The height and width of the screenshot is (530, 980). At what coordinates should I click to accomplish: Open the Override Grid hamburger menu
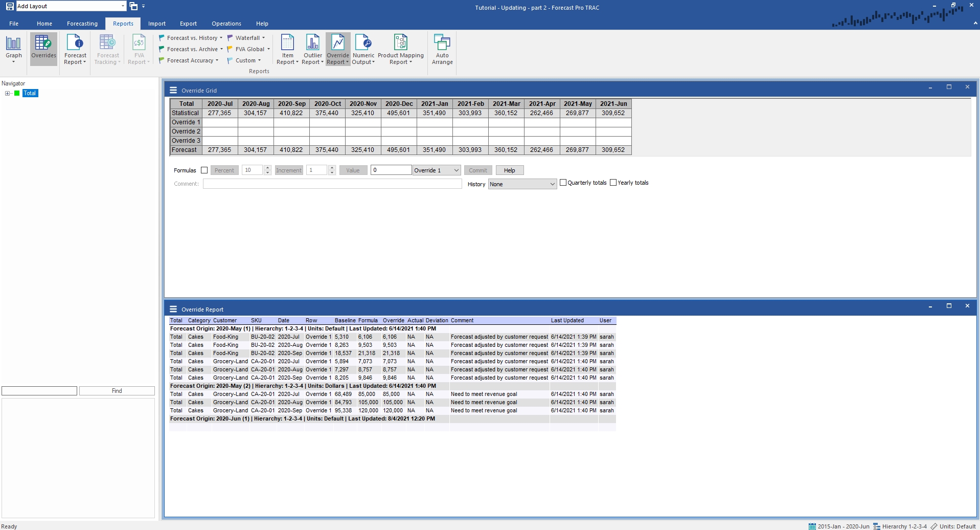173,90
